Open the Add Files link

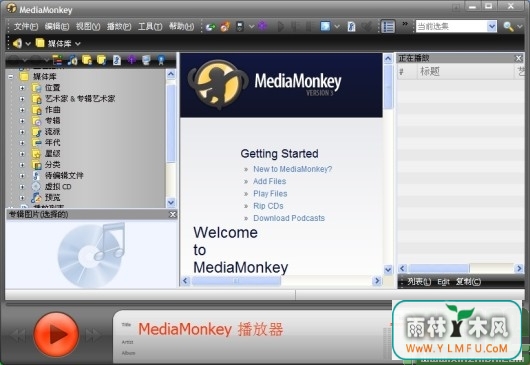pos(269,181)
